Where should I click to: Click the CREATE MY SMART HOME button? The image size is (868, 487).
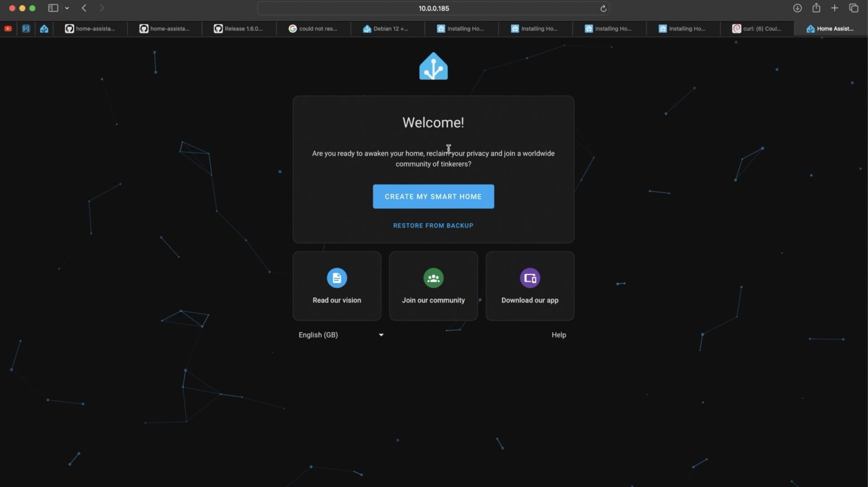click(433, 196)
